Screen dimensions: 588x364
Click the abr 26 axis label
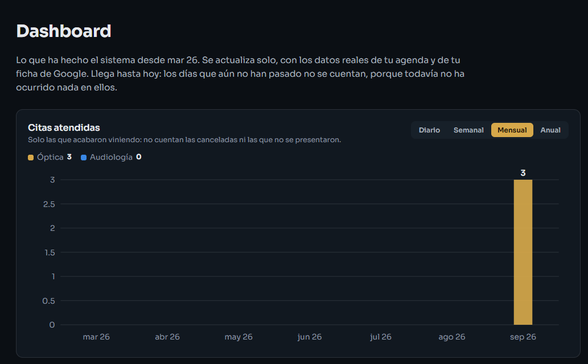[x=167, y=337]
